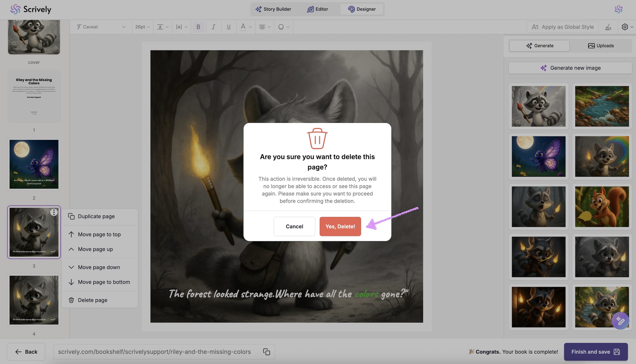Click the underline formatting icon

coord(228,27)
